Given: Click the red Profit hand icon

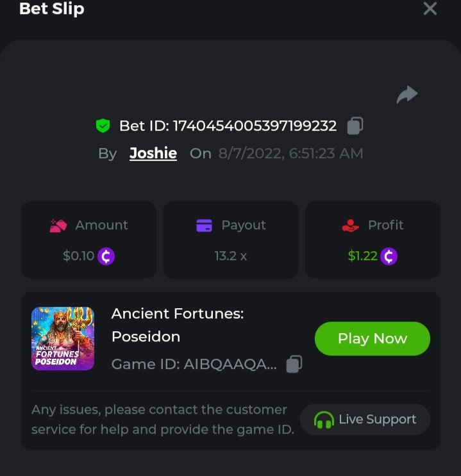Looking at the screenshot, I should 350,226.
